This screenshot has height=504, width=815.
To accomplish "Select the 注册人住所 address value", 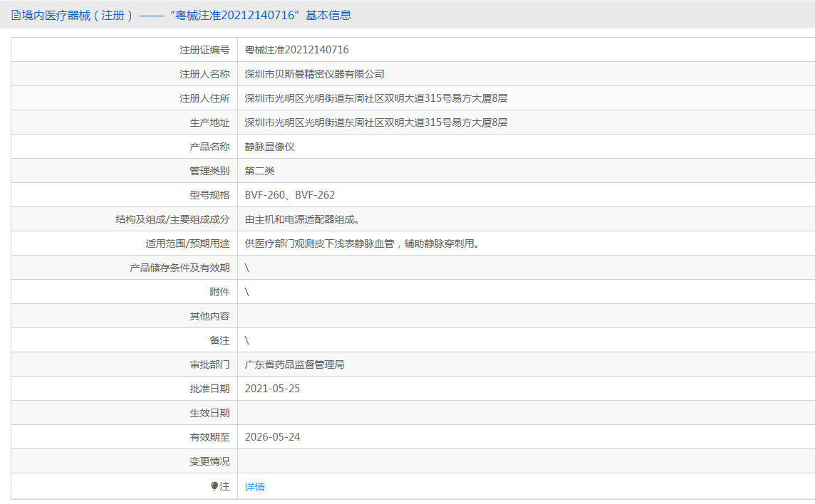I will click(x=376, y=98).
